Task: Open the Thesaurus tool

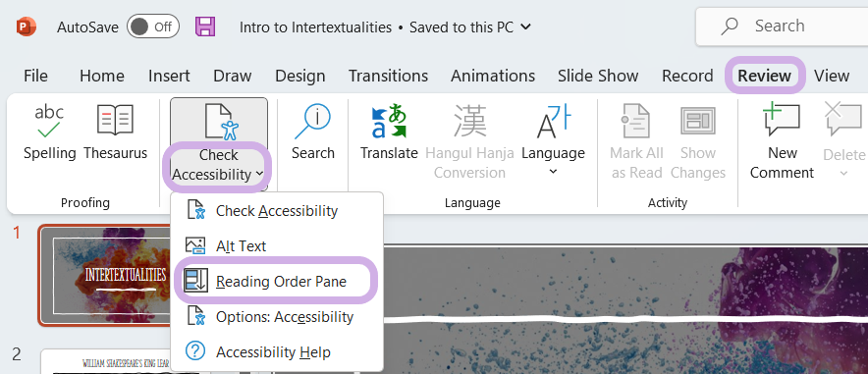Action: pyautogui.click(x=115, y=120)
